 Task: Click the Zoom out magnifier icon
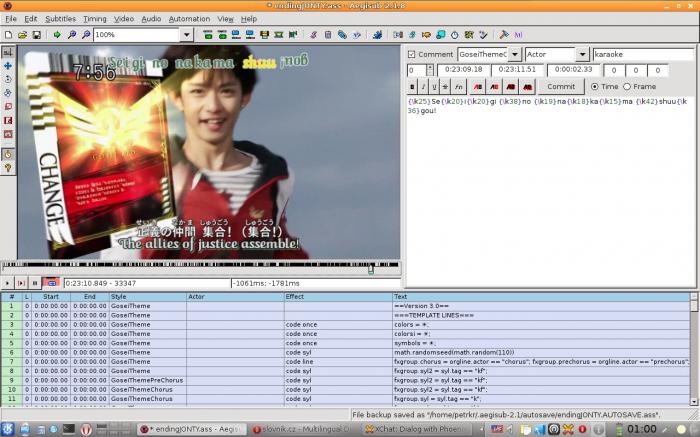pos(86,34)
